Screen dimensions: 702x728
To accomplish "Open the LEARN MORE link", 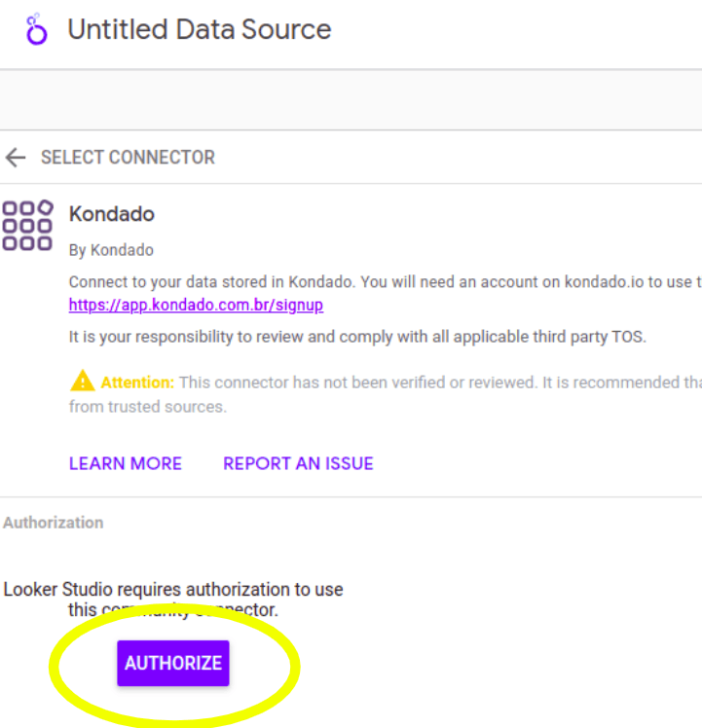I will 126,463.
